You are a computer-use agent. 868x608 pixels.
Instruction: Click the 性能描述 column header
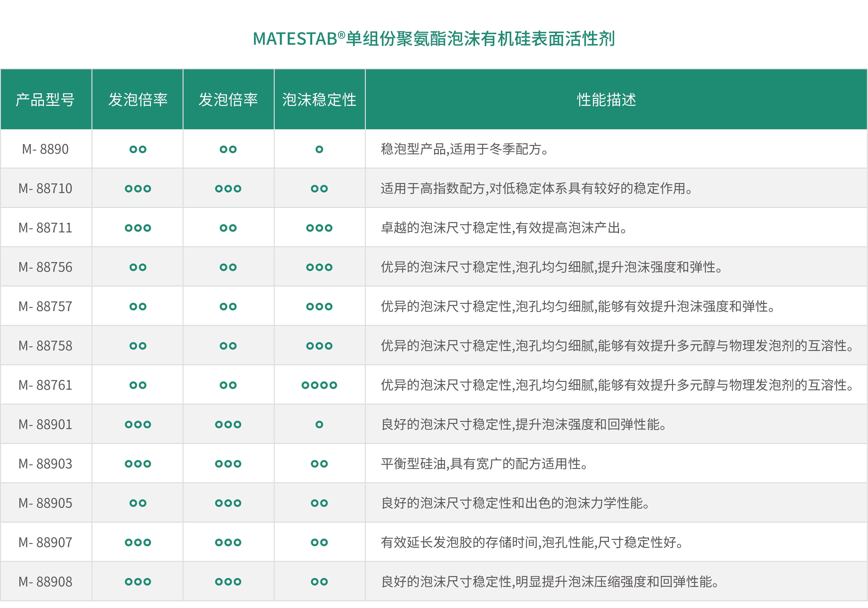[x=606, y=100]
